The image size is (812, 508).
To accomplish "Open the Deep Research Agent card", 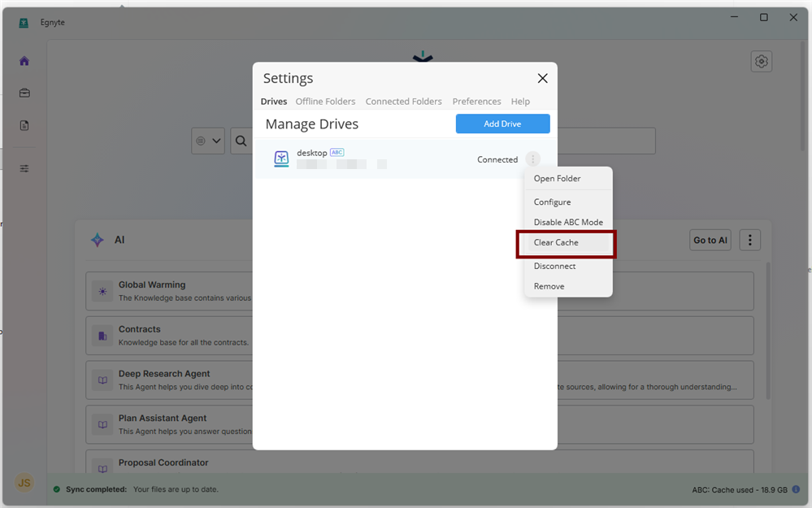I will [419, 380].
